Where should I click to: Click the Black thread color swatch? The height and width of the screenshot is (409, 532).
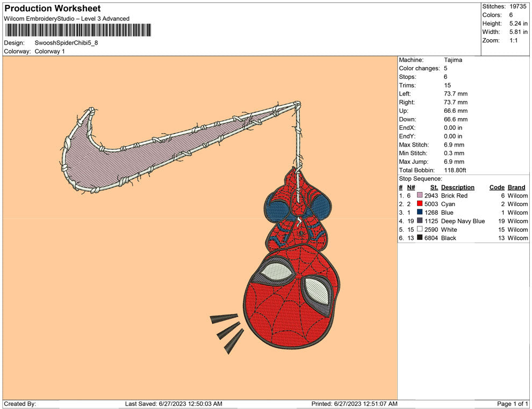tap(420, 238)
